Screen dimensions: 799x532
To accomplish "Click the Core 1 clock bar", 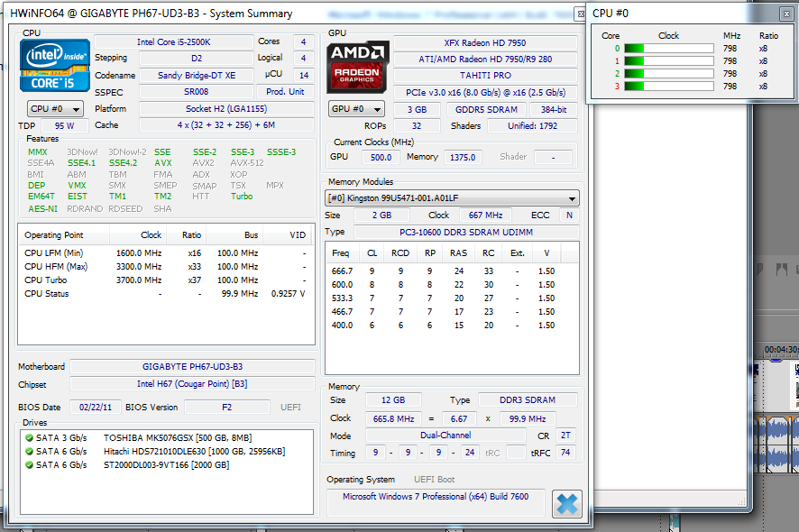I will click(668, 61).
